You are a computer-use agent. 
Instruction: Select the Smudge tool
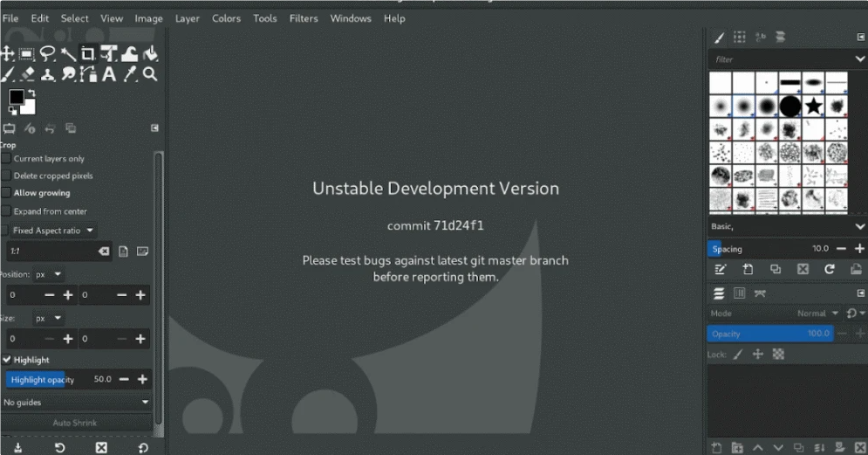[x=68, y=74]
